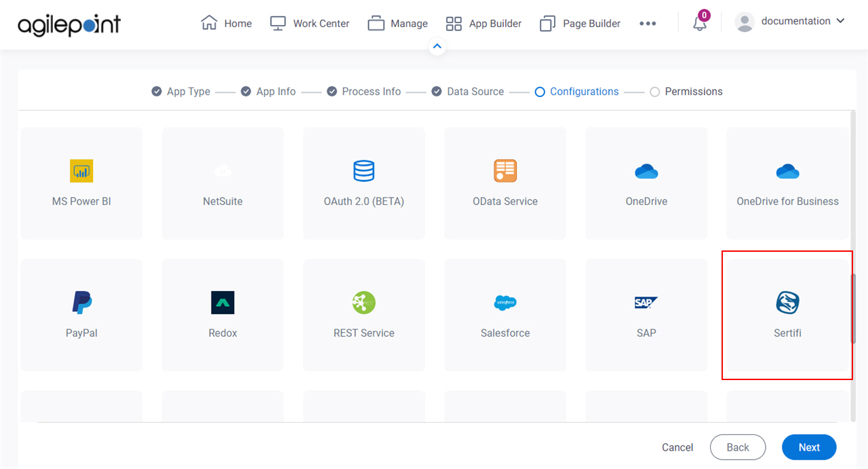
Task: Click the PayPal label
Action: click(81, 333)
